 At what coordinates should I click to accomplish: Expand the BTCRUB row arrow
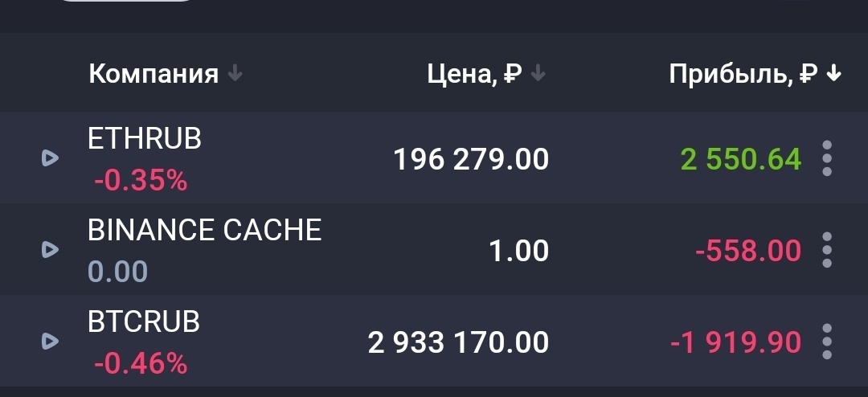click(x=51, y=342)
